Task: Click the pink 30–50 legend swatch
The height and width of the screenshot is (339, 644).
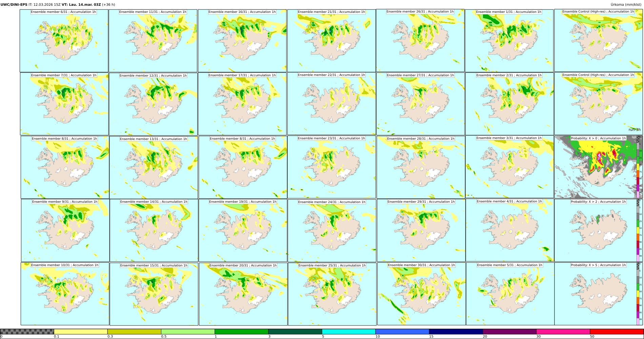Action: (x=563, y=332)
